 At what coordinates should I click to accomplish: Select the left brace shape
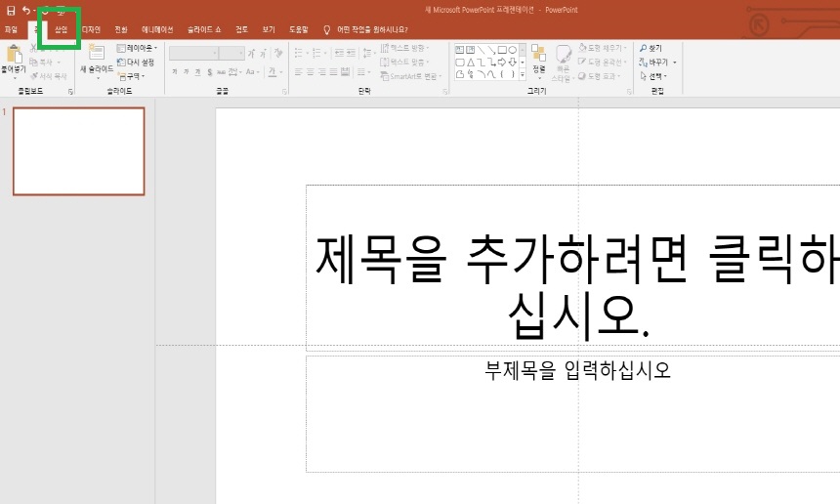point(502,74)
